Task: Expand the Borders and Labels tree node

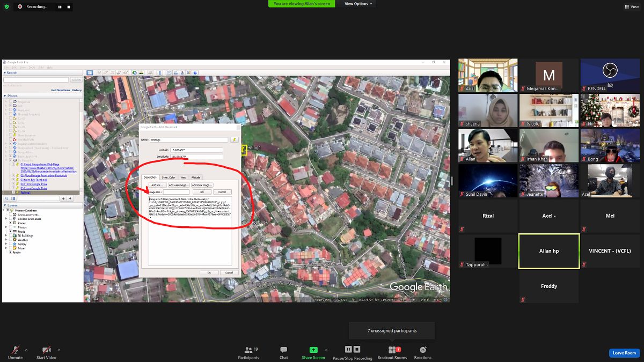Action: coord(7,219)
